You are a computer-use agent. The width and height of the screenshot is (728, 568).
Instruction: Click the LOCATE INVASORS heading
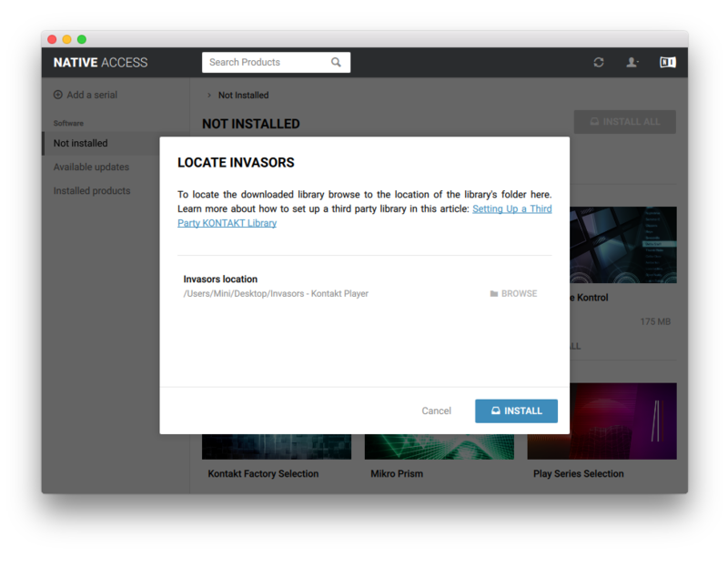point(236,163)
